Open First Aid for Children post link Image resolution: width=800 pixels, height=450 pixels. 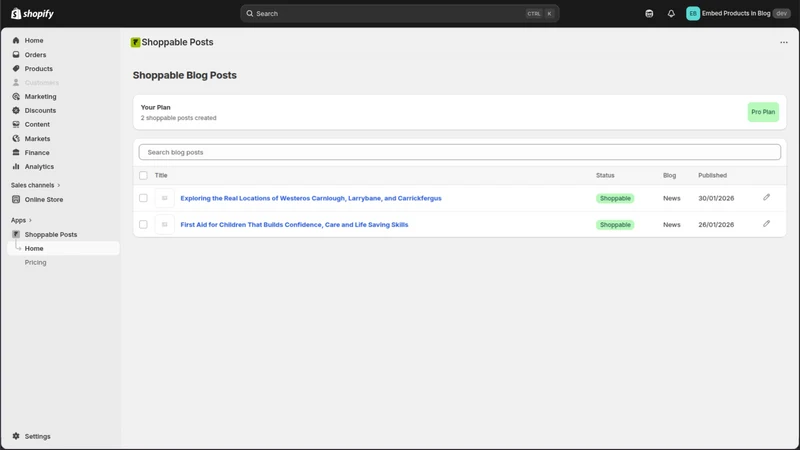coord(294,224)
